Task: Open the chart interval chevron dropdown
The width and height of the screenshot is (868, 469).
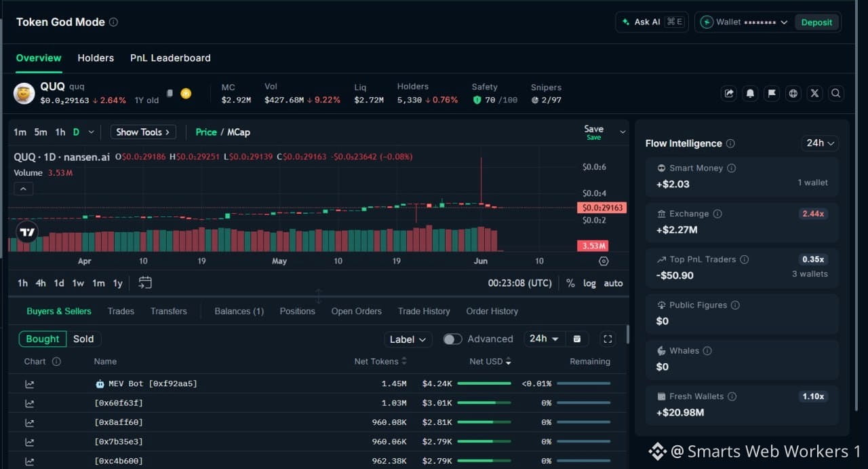Action: tap(92, 132)
